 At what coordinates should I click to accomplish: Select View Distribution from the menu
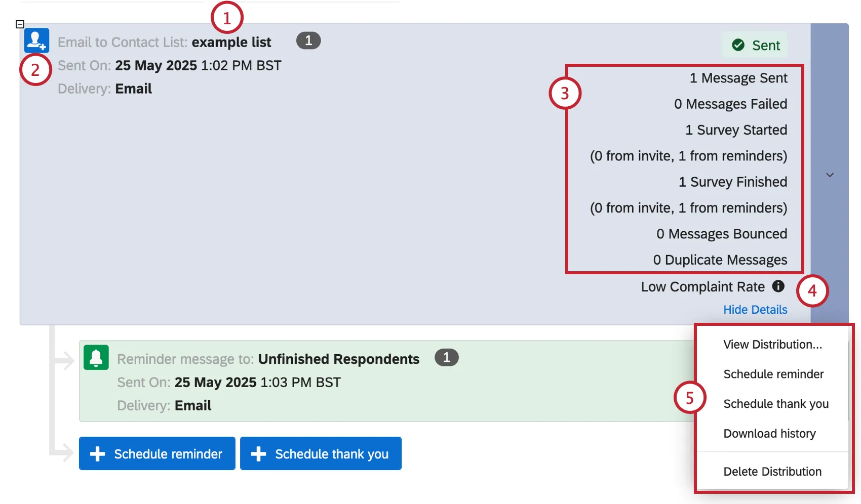pos(772,344)
